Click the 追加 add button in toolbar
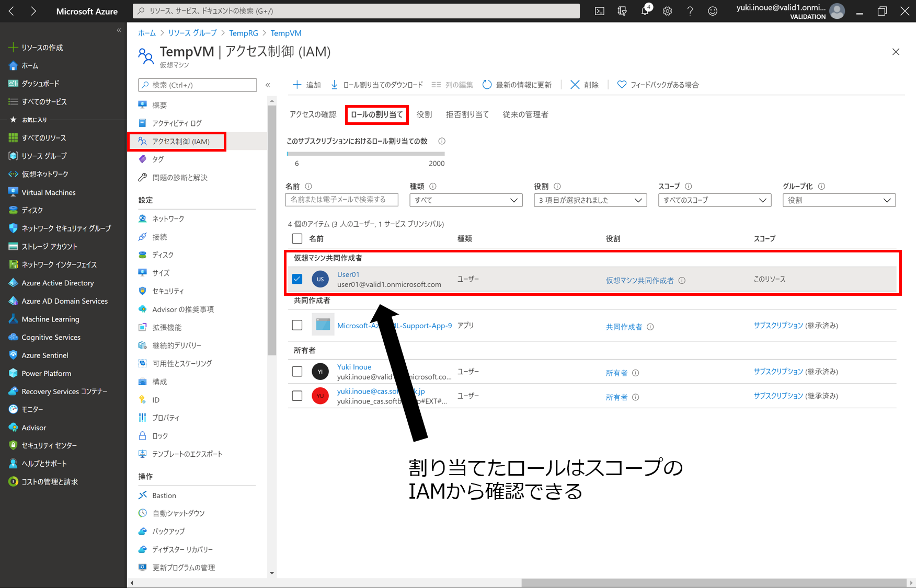The width and height of the screenshot is (916, 588). click(307, 85)
